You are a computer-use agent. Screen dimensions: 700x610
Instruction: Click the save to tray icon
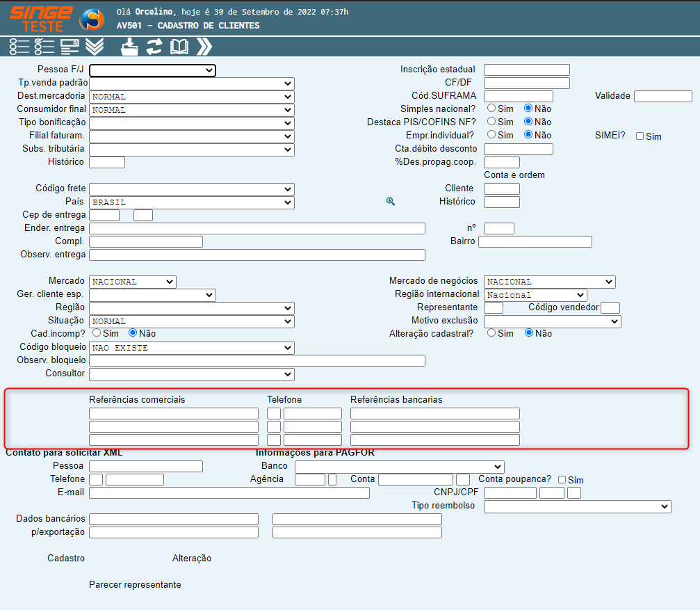pyautogui.click(x=129, y=47)
